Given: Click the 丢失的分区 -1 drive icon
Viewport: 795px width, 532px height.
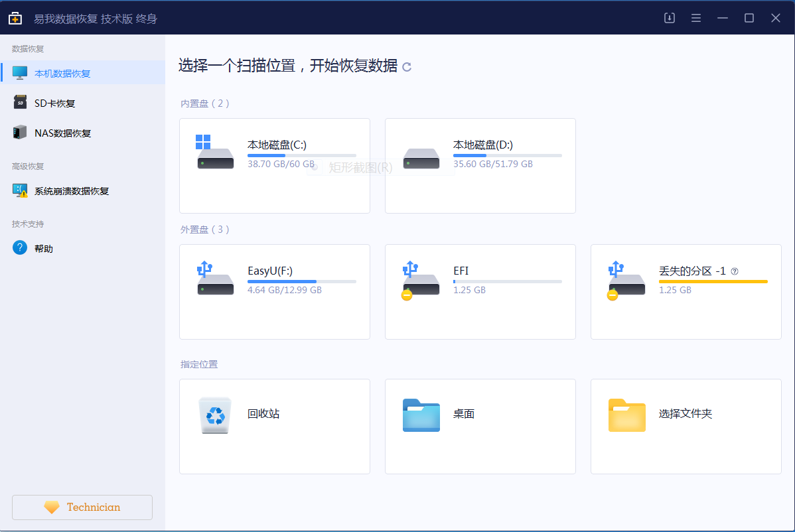Looking at the screenshot, I should (626, 280).
